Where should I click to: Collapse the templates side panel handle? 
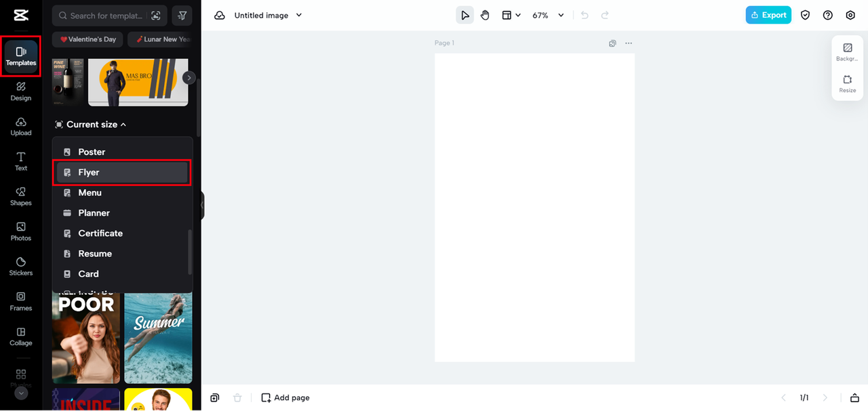coord(202,206)
